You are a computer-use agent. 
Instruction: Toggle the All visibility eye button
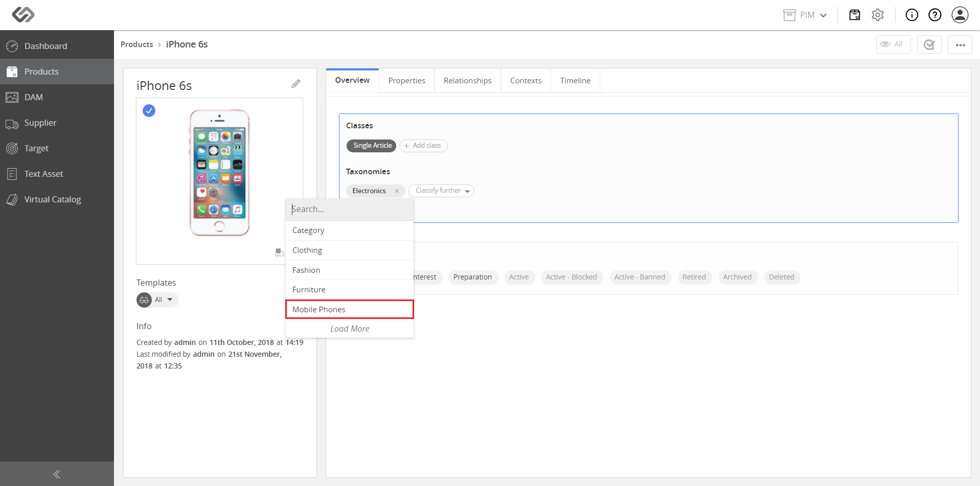(893, 44)
